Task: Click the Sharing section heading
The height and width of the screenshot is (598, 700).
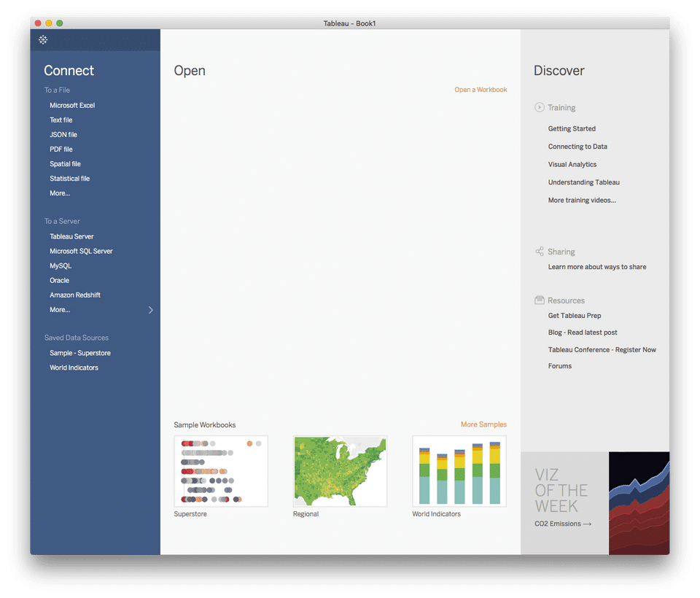Action: (x=561, y=252)
